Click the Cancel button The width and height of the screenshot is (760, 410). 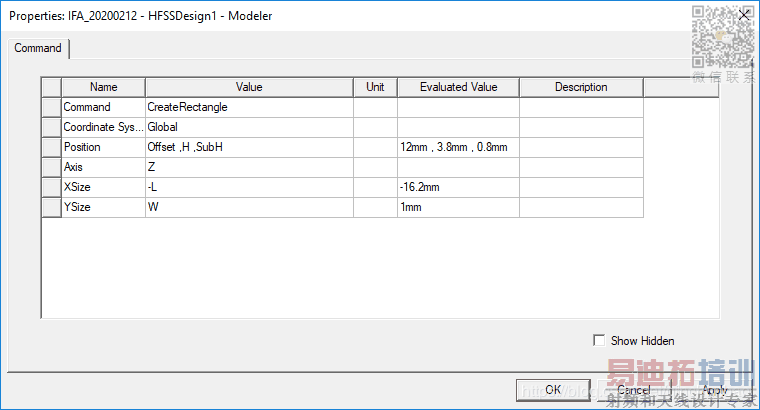pos(633,391)
